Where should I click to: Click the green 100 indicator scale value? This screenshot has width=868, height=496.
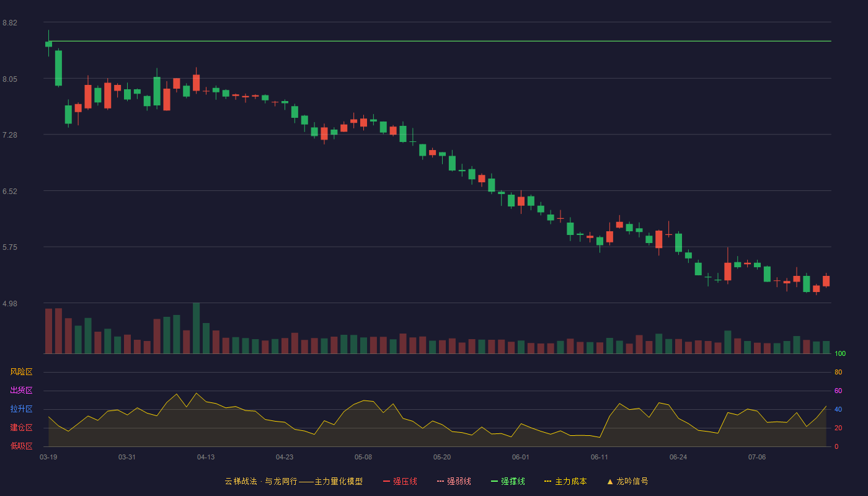[x=840, y=353]
